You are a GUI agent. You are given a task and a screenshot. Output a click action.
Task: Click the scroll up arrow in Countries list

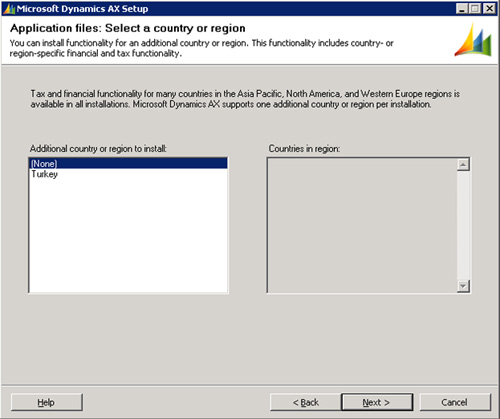[463, 164]
